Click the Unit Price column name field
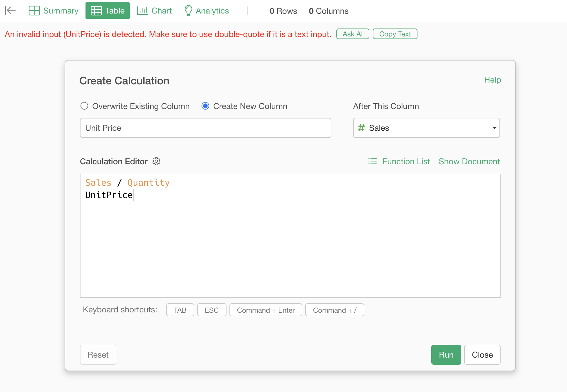The width and height of the screenshot is (567, 392). point(206,128)
